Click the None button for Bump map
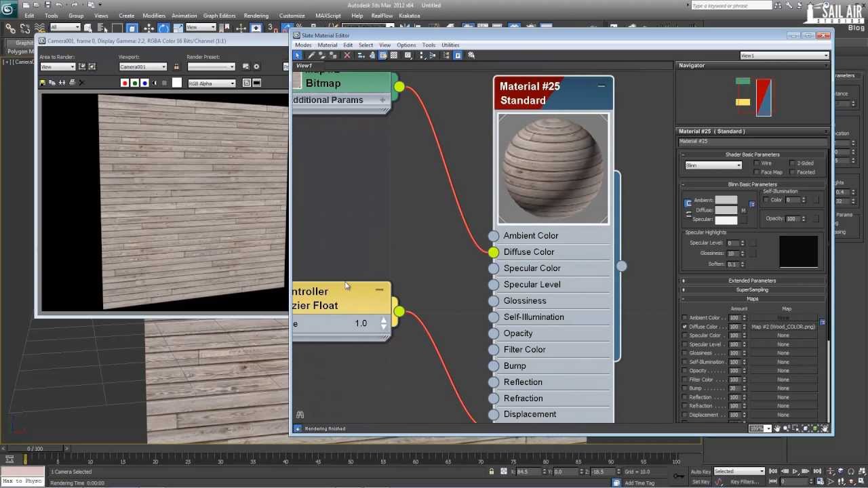Image resolution: width=868 pixels, height=488 pixels. 783,388
